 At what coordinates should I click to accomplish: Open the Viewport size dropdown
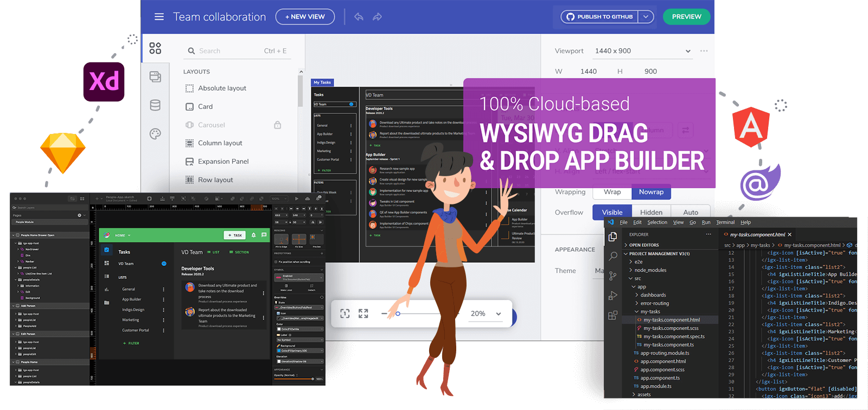(643, 51)
